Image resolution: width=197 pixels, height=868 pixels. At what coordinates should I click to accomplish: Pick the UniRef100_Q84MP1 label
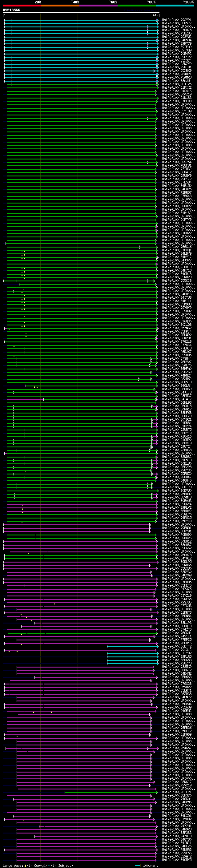pyautogui.click(x=176, y=74)
